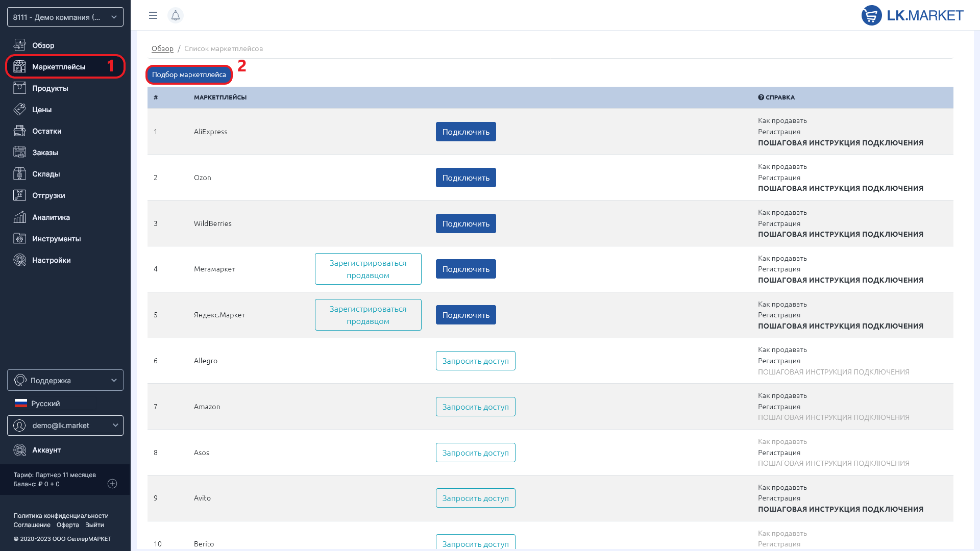Open Ozon Регистрация help link

[x=779, y=178]
